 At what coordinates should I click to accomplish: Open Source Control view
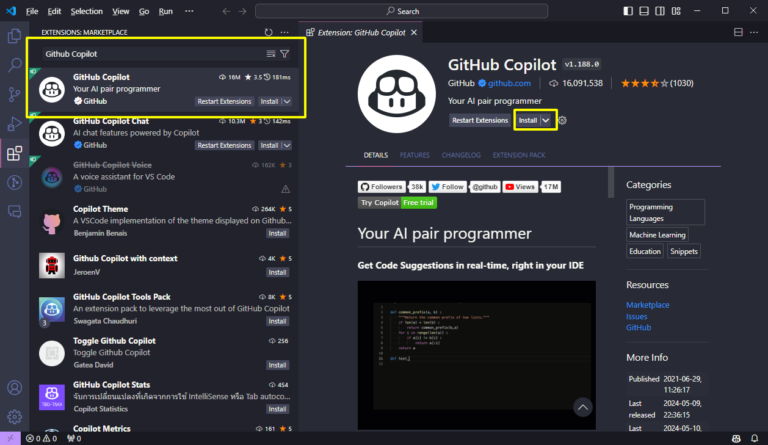[14, 94]
